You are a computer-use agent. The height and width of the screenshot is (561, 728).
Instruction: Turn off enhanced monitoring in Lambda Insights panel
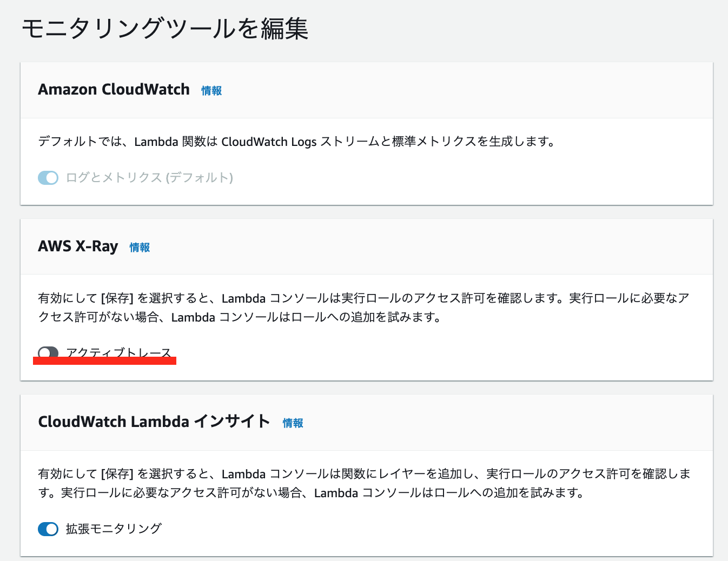click(48, 529)
